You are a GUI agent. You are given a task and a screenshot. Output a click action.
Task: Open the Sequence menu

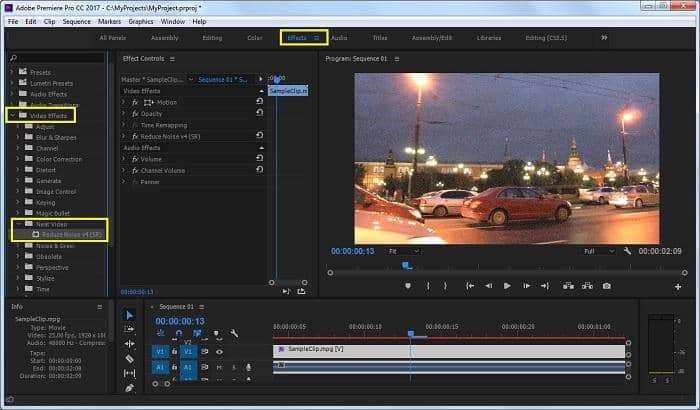76,21
